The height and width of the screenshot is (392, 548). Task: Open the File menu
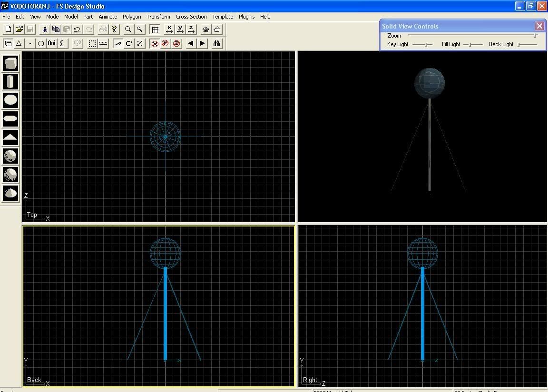point(6,17)
